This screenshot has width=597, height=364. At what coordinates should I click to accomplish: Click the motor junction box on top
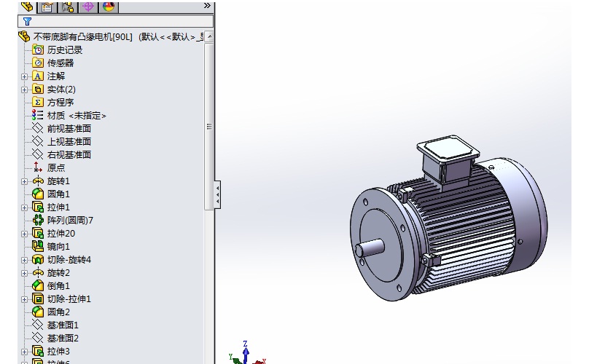coord(448,159)
